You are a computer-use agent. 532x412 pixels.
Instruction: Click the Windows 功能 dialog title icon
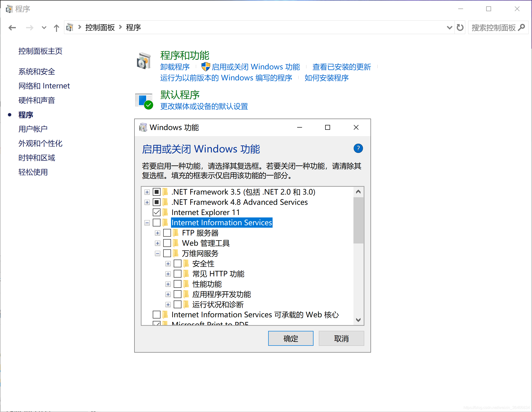pyautogui.click(x=143, y=127)
